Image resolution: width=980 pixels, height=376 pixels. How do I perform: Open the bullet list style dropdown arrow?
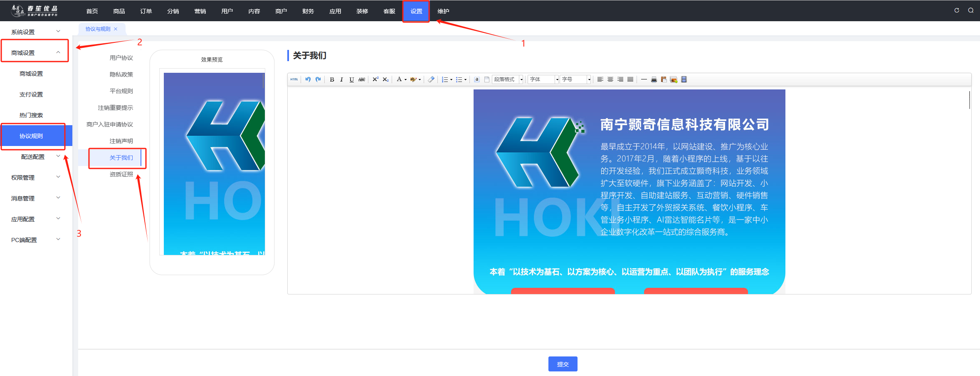465,79
